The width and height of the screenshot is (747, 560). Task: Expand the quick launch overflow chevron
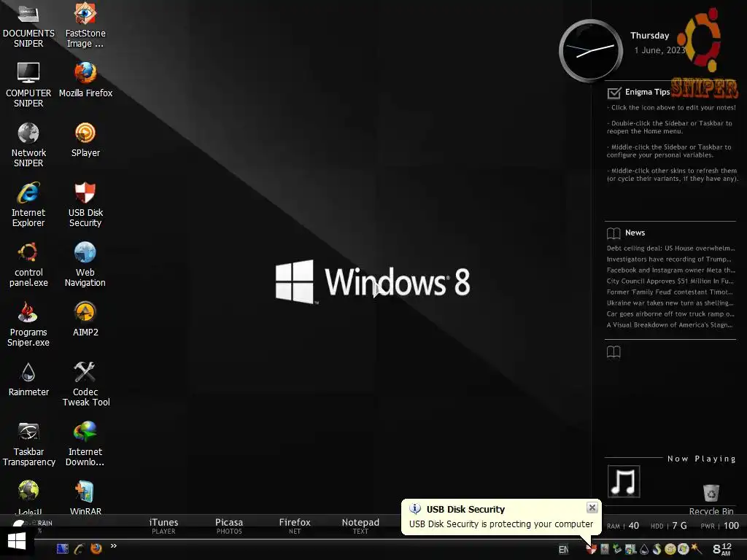click(113, 545)
